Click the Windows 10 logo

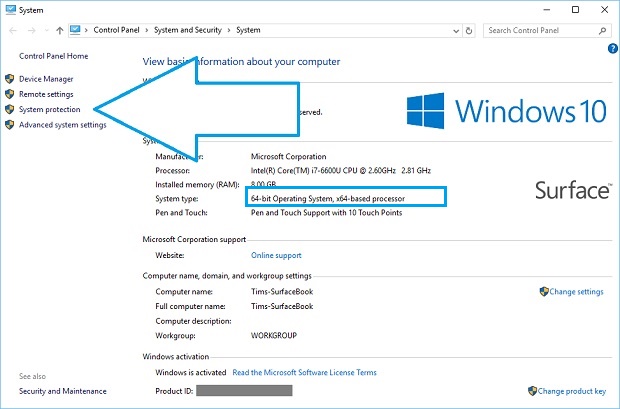507,111
